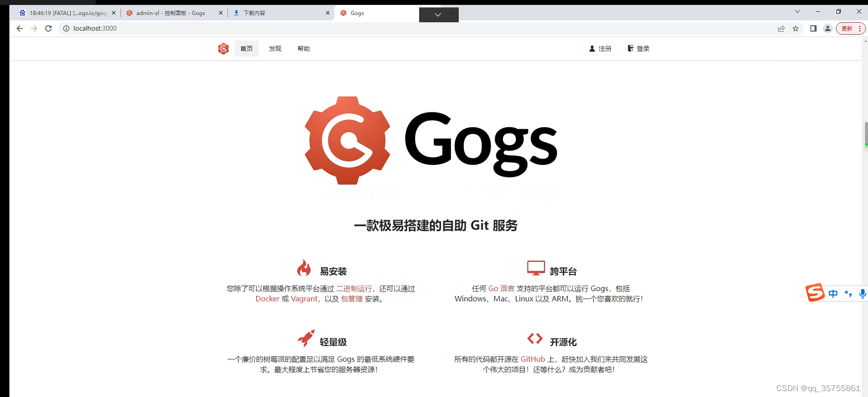The width and height of the screenshot is (868, 397).
Task: Click the 开源化 heading text
Action: tap(563, 342)
